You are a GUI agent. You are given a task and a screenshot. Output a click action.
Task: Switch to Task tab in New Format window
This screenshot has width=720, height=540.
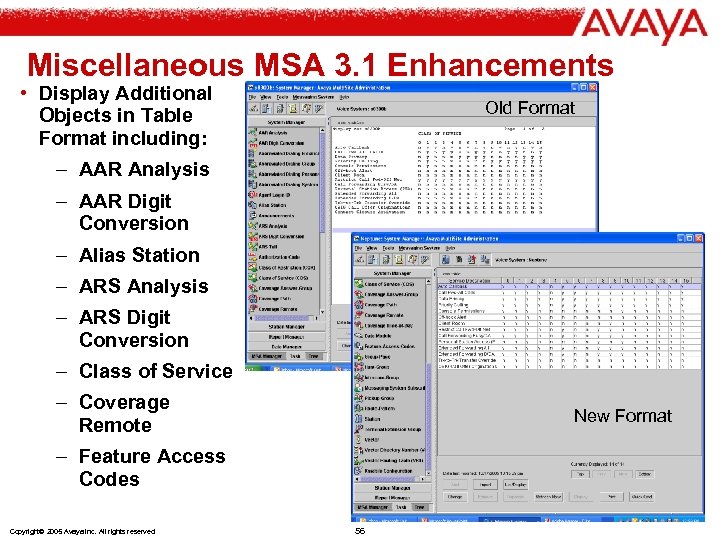pyautogui.click(x=401, y=507)
